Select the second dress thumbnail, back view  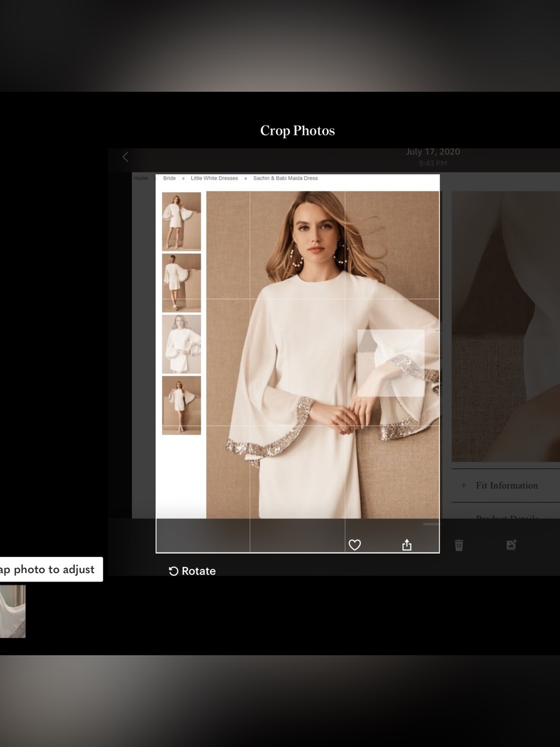coord(181,282)
